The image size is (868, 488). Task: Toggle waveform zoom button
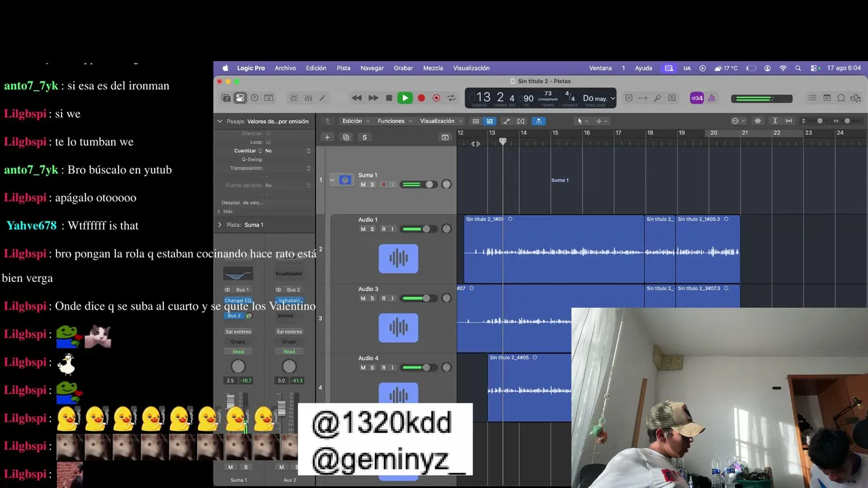(x=757, y=121)
